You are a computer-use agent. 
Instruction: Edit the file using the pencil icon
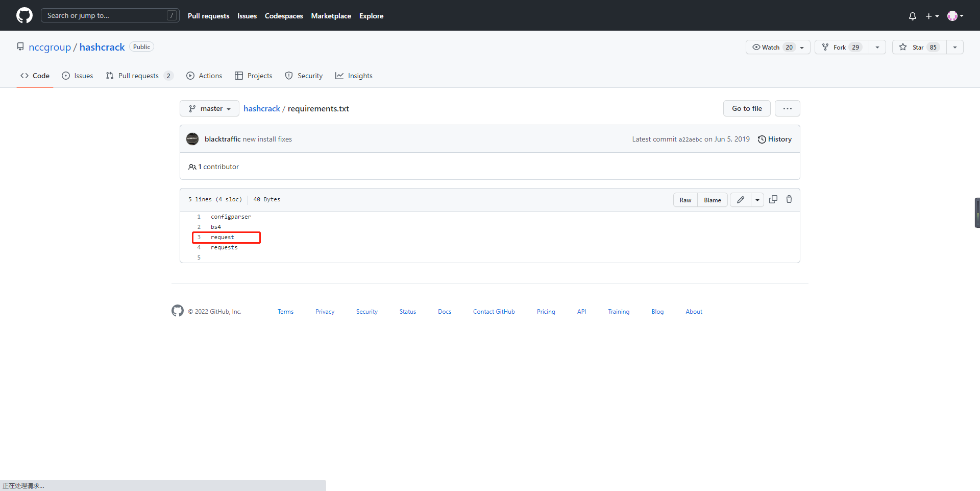740,199
